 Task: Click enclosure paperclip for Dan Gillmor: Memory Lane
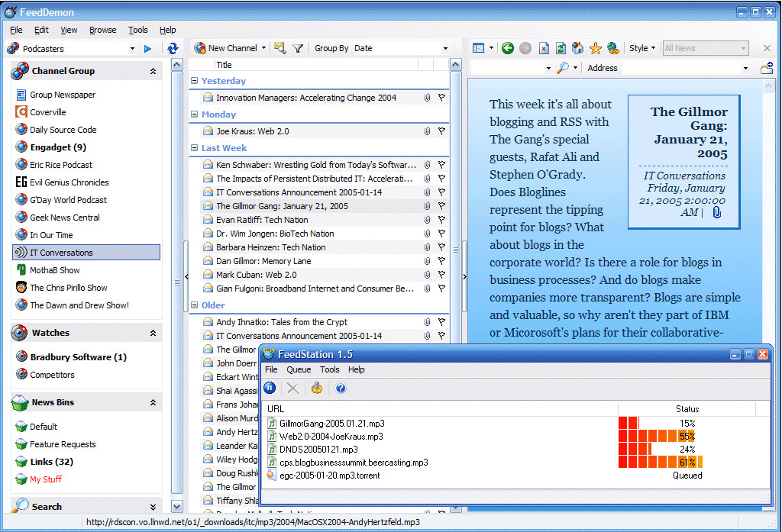pyautogui.click(x=428, y=261)
